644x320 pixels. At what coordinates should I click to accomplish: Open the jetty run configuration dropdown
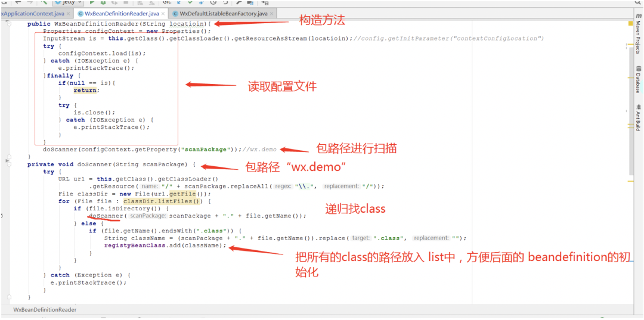click(x=68, y=2)
